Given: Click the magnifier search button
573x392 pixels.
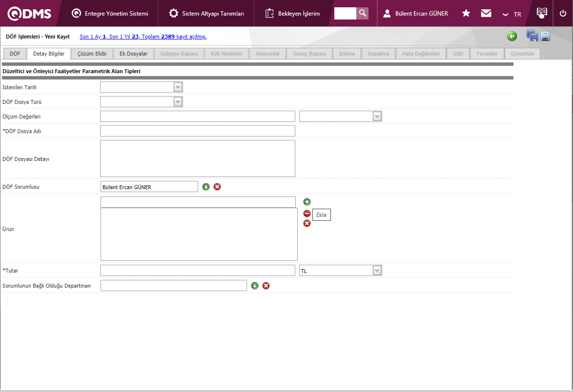Looking at the screenshot, I should pos(362,13).
